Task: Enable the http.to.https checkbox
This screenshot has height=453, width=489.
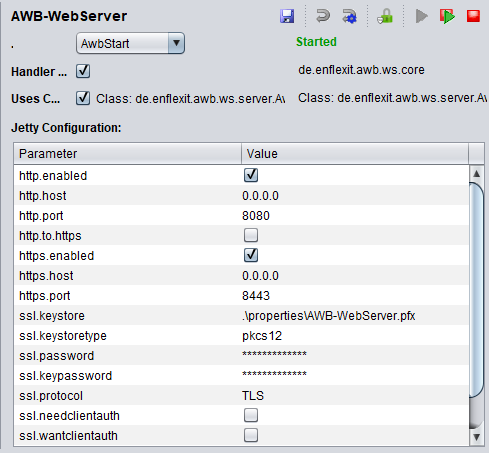Action: click(251, 235)
